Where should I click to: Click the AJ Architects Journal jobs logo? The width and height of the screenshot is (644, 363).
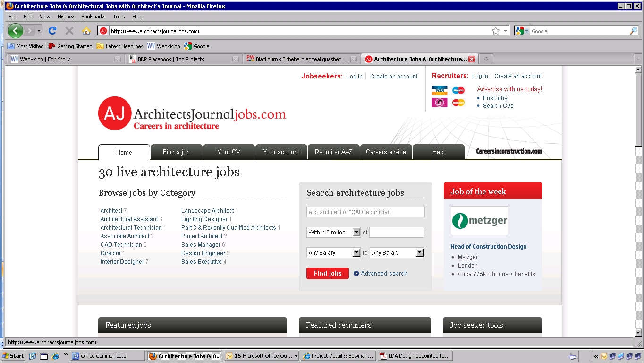coord(192,113)
